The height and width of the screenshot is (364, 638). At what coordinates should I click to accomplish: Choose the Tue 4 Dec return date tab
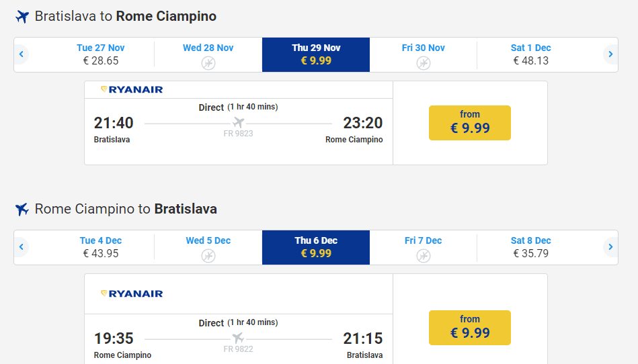(101, 247)
